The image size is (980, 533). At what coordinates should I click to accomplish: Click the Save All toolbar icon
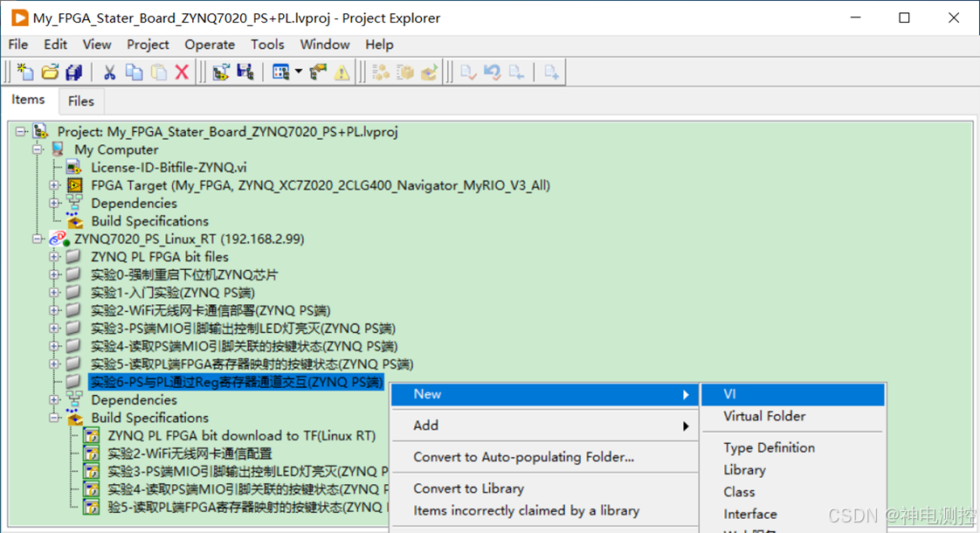pyautogui.click(x=74, y=72)
